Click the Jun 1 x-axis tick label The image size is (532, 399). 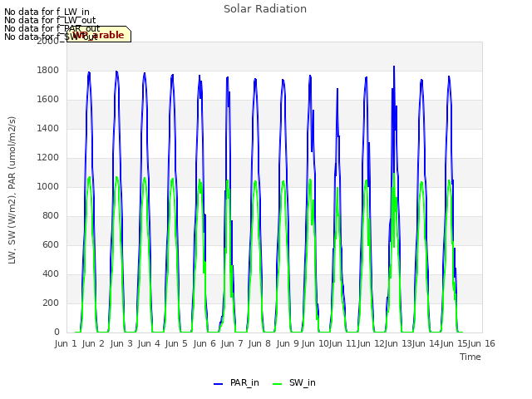pos(66,343)
